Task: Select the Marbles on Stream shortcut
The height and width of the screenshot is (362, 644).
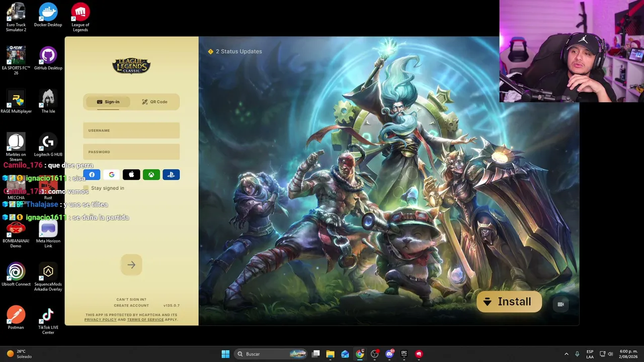Action: pyautogui.click(x=16, y=147)
